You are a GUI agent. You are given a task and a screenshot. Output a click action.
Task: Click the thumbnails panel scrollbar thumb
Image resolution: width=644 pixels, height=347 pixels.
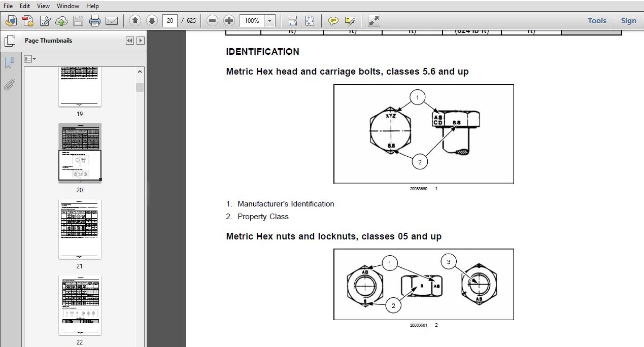[x=140, y=87]
